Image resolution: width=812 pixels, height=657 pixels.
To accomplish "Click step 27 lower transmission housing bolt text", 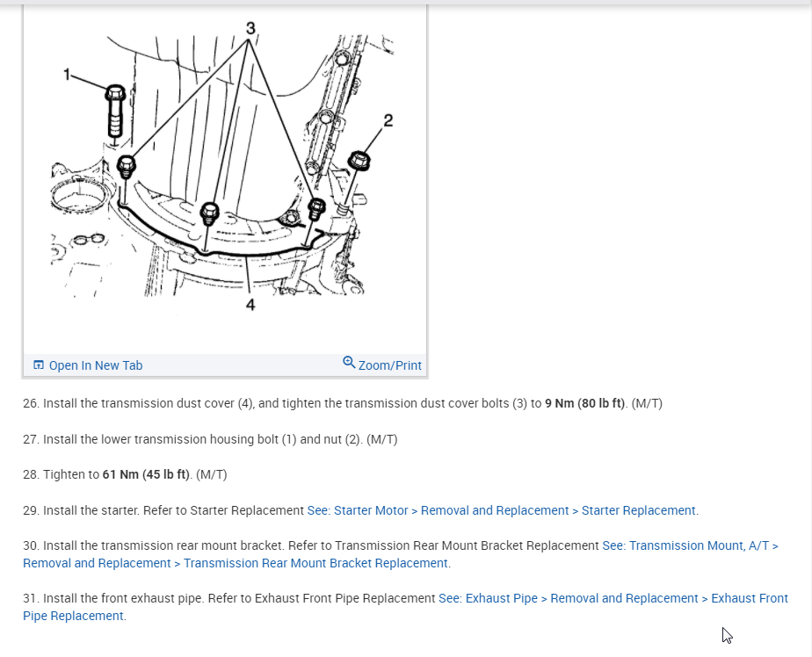I will (x=210, y=439).
